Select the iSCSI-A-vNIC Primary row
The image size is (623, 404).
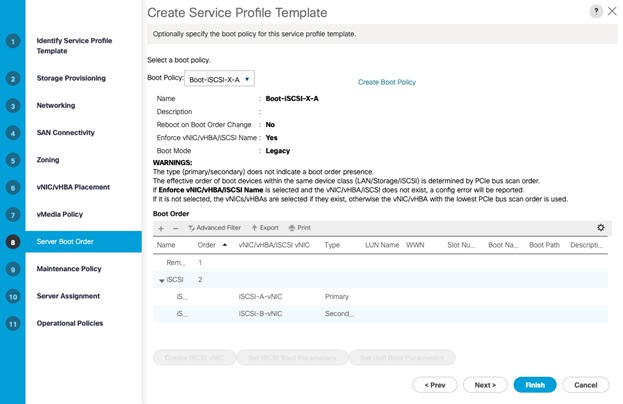point(380,297)
